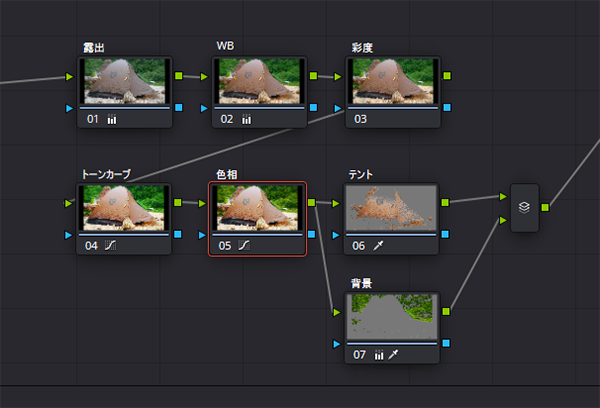Click the layer mixer node icon
The width and height of the screenshot is (600, 408).
coord(524,207)
